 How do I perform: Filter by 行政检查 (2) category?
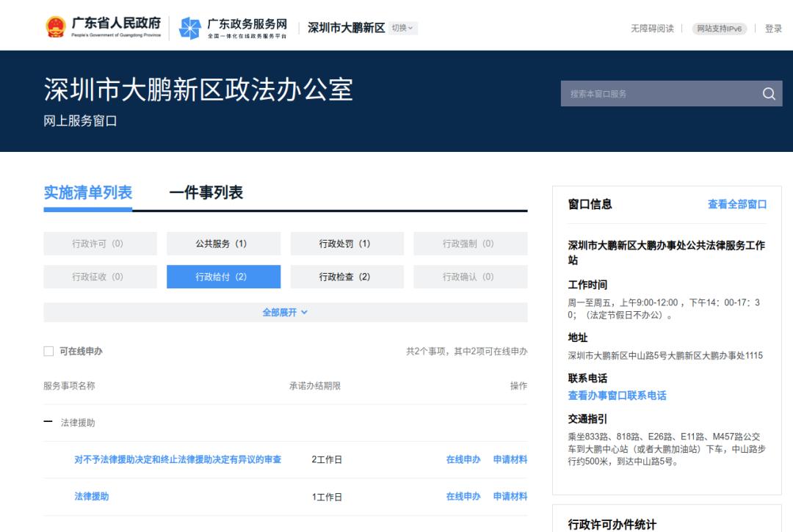click(x=347, y=277)
